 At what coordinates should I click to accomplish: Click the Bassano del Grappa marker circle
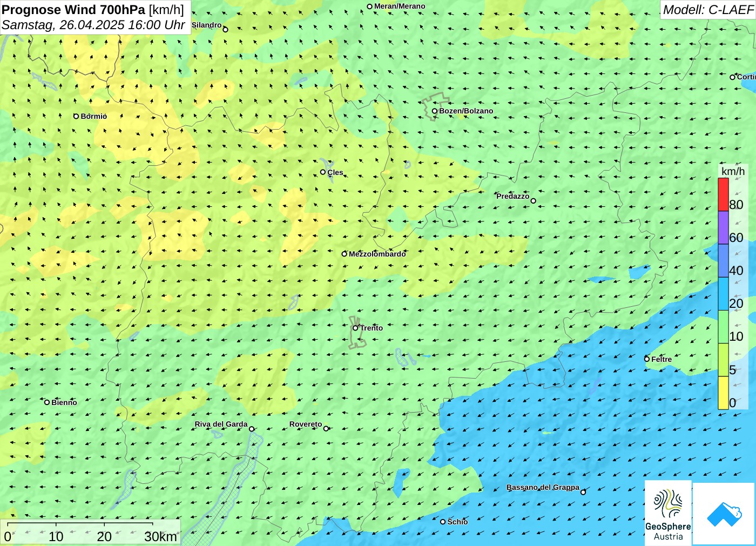[x=583, y=492]
